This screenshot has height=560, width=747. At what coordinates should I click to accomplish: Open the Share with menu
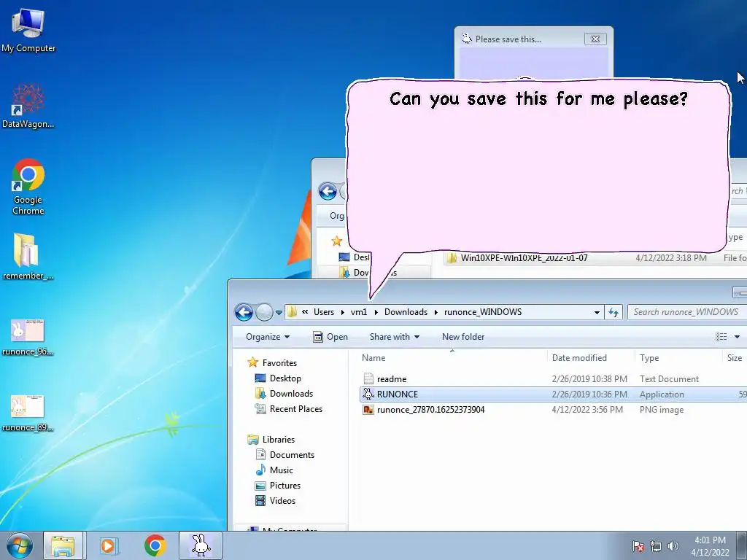395,337
